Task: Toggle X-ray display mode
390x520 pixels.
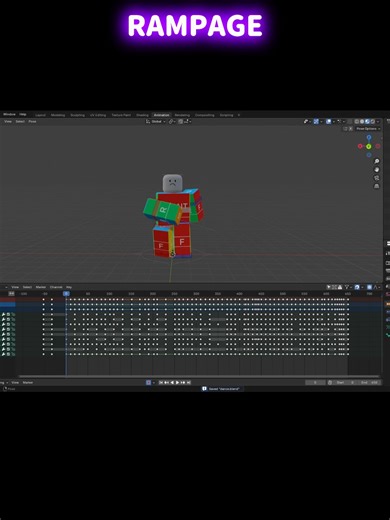Action: 349,122
